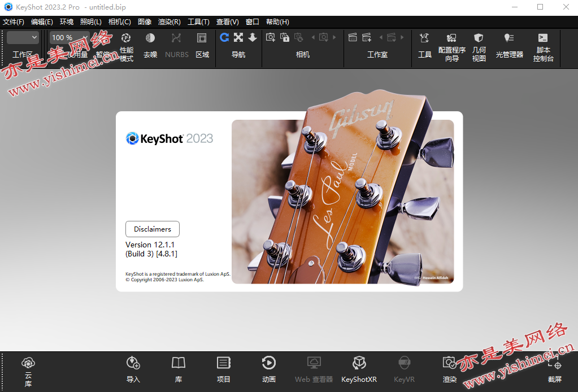Maximize the KeyShot window
578x392 pixels.
pos(540,7)
